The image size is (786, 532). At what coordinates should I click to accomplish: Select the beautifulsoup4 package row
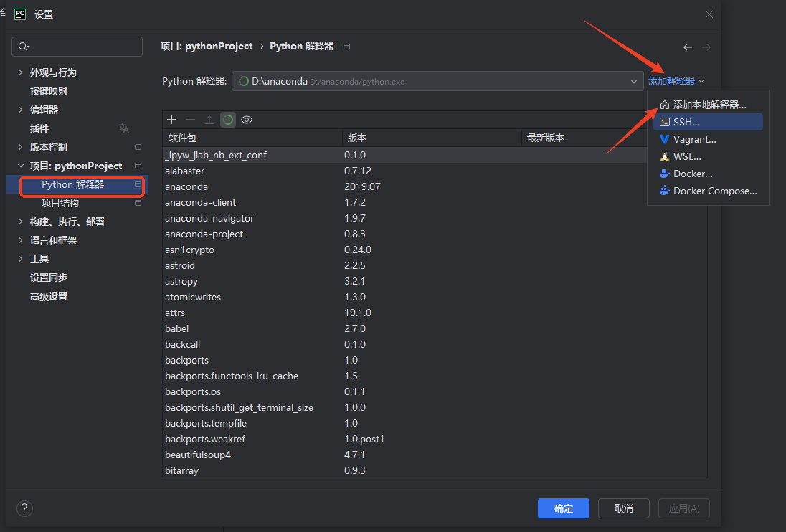pos(435,455)
